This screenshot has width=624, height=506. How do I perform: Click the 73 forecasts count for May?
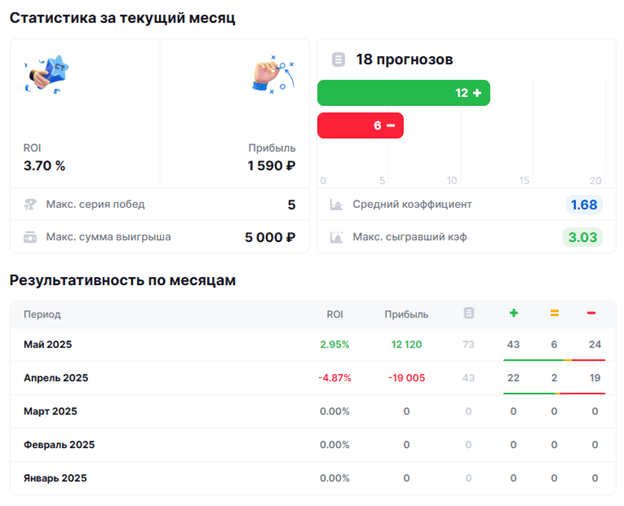click(468, 344)
